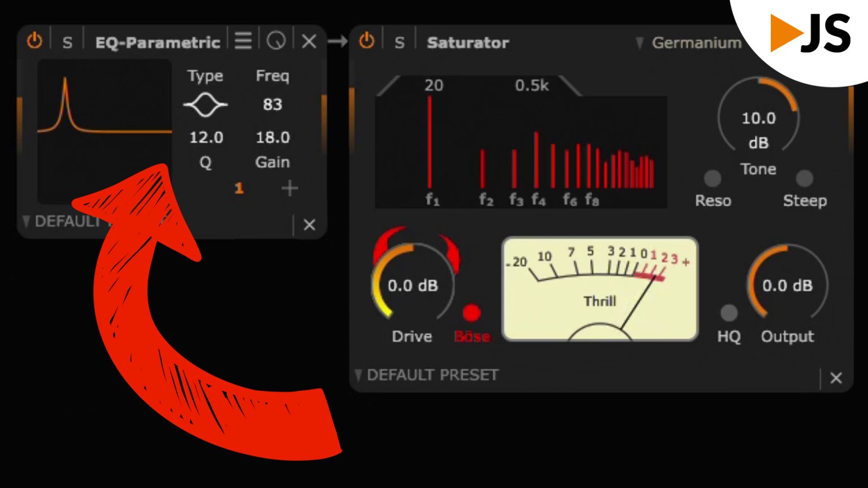This screenshot has width=868, height=488.
Task: Disable the Böse red toggle
Action: 471,313
